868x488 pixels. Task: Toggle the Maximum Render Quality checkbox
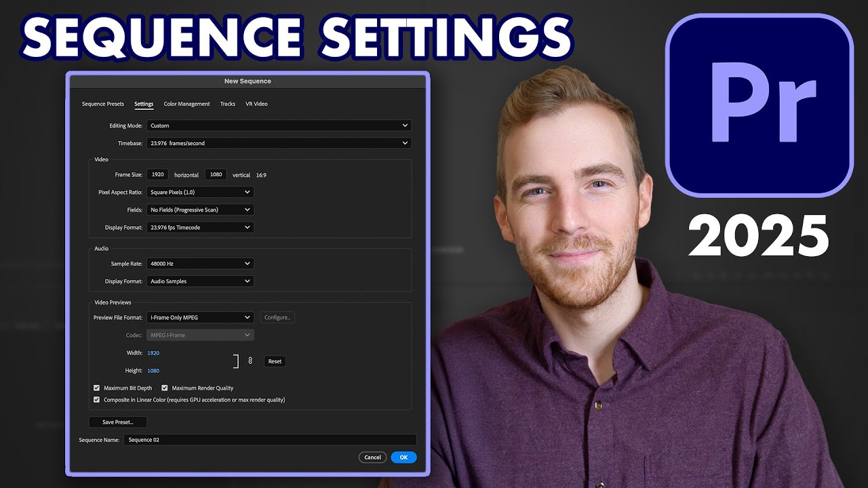[165, 388]
